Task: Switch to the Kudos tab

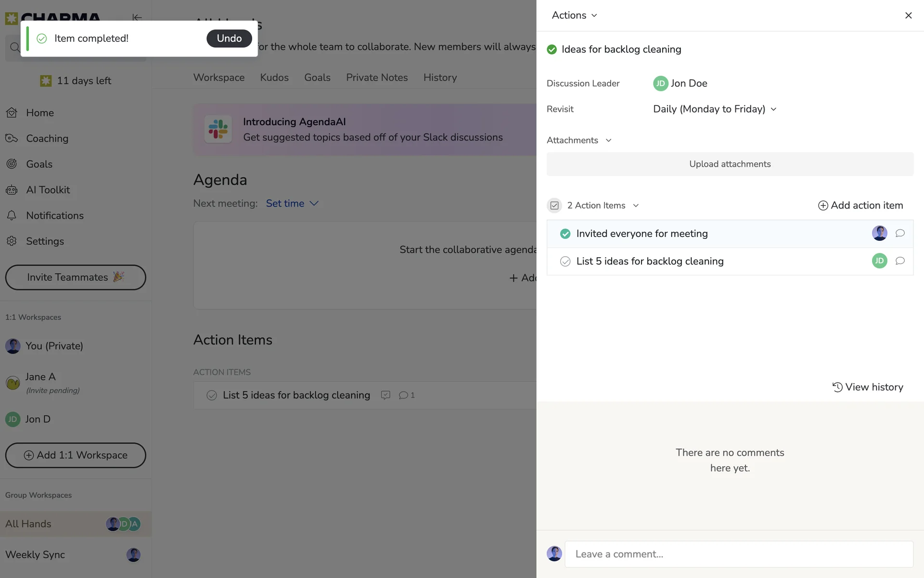Action: (274, 78)
